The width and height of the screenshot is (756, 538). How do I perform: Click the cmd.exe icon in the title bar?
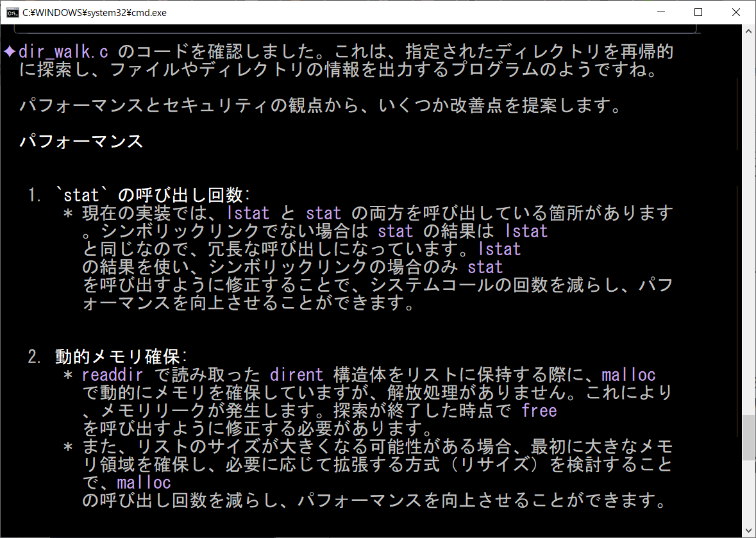click(x=12, y=12)
